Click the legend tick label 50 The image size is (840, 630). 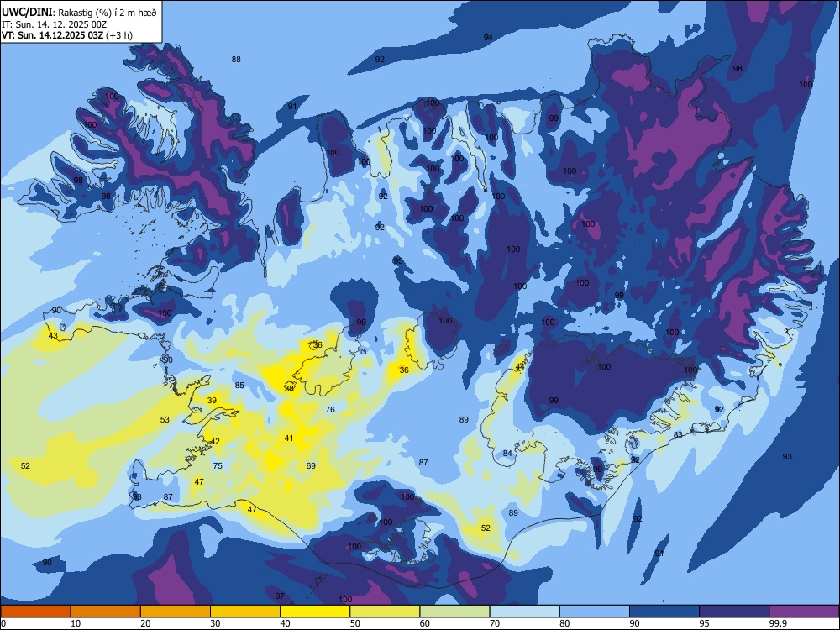(x=355, y=623)
